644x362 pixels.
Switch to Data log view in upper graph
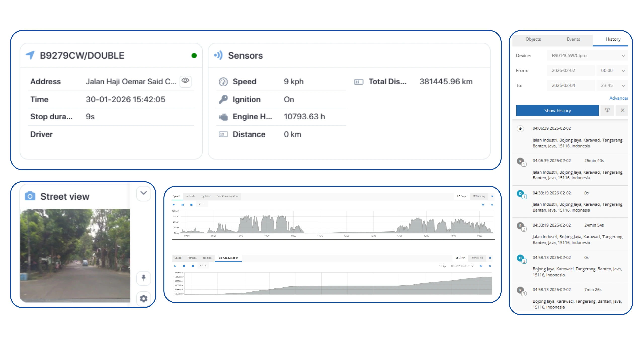click(479, 196)
